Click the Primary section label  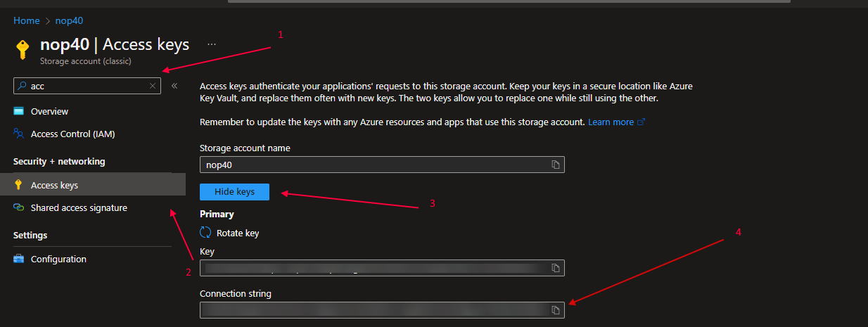[x=217, y=214]
